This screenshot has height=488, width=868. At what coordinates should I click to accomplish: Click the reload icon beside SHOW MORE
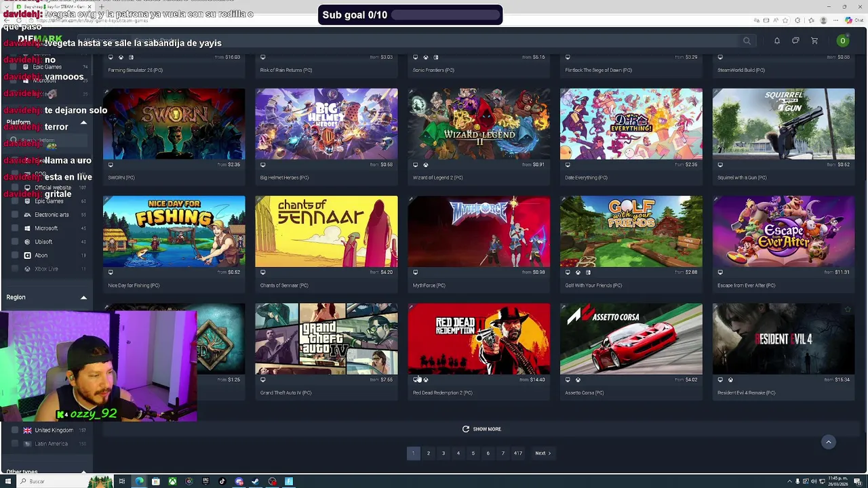[466, 429]
